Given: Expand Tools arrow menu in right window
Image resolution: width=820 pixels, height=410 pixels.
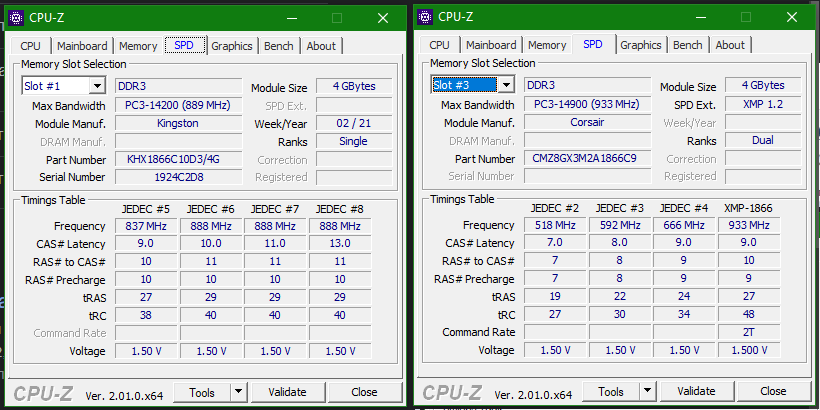Looking at the screenshot, I should pyautogui.click(x=647, y=391).
